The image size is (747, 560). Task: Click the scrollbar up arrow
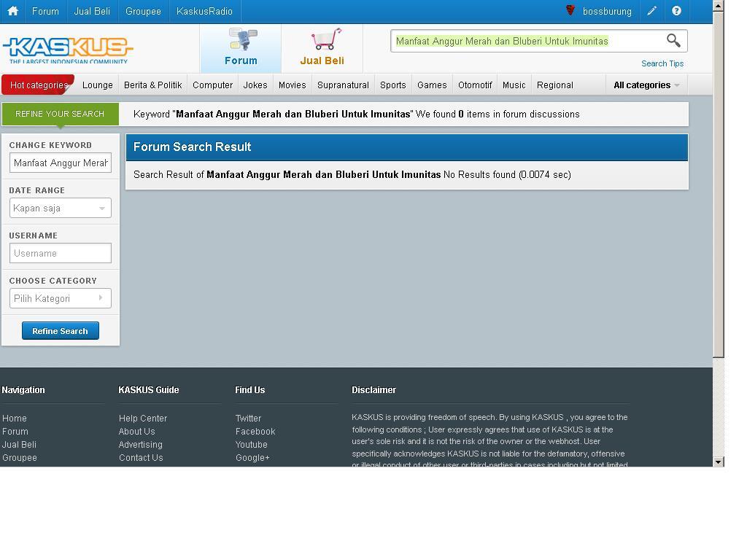click(x=719, y=6)
